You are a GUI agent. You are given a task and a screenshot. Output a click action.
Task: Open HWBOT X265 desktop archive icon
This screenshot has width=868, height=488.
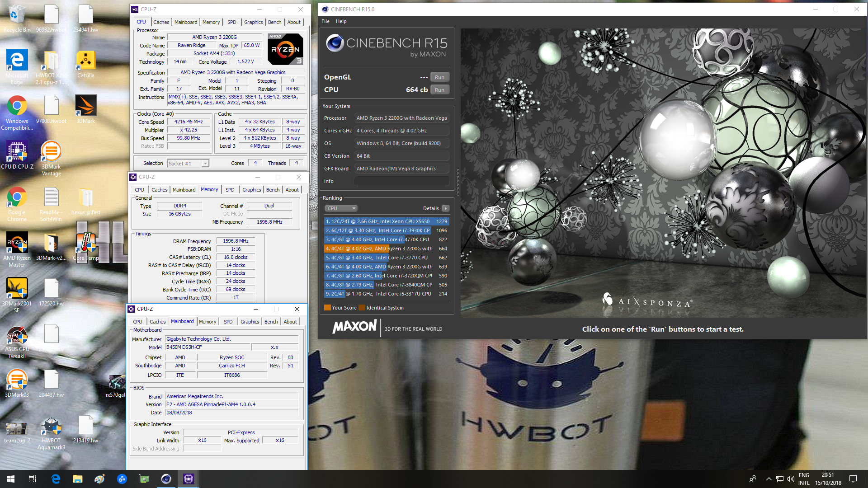[51, 67]
